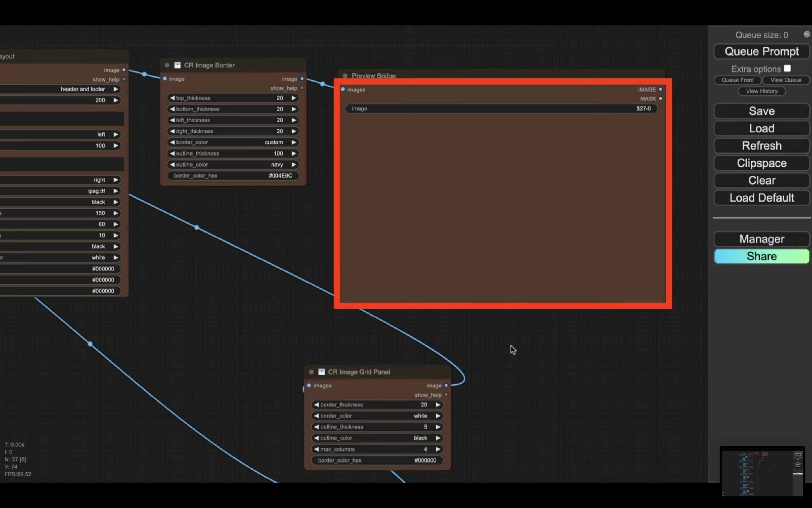Select next Grid Panel border_color after white
This screenshot has width=812, height=508.
(438, 416)
